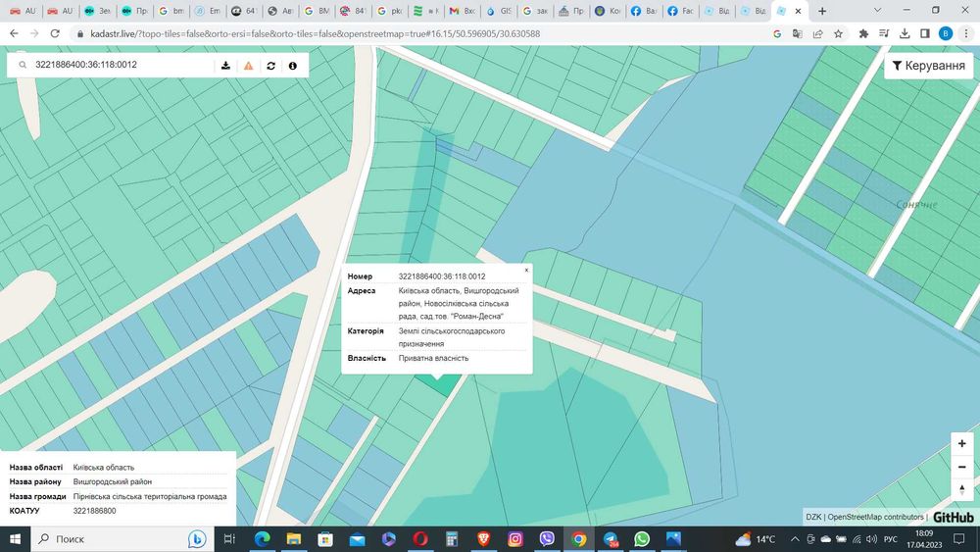Close the parcel info popup
Viewport: 980px width, 552px height.
click(526, 269)
